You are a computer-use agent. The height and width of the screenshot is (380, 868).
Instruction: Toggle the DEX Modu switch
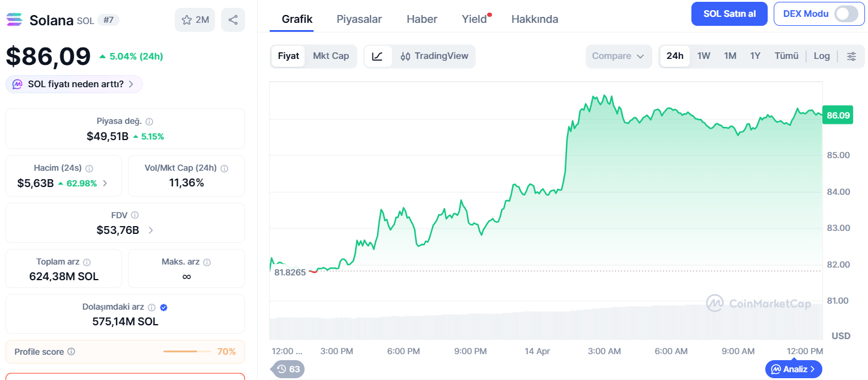pos(846,14)
